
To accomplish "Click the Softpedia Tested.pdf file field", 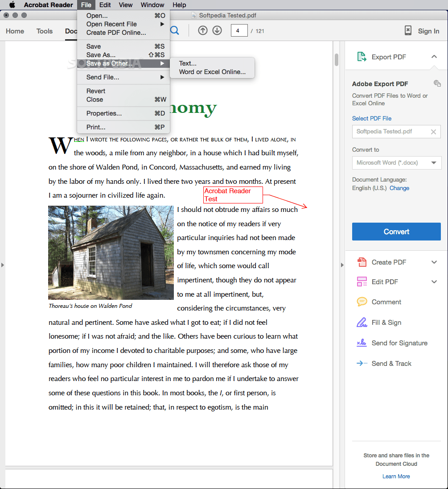I will (x=396, y=132).
